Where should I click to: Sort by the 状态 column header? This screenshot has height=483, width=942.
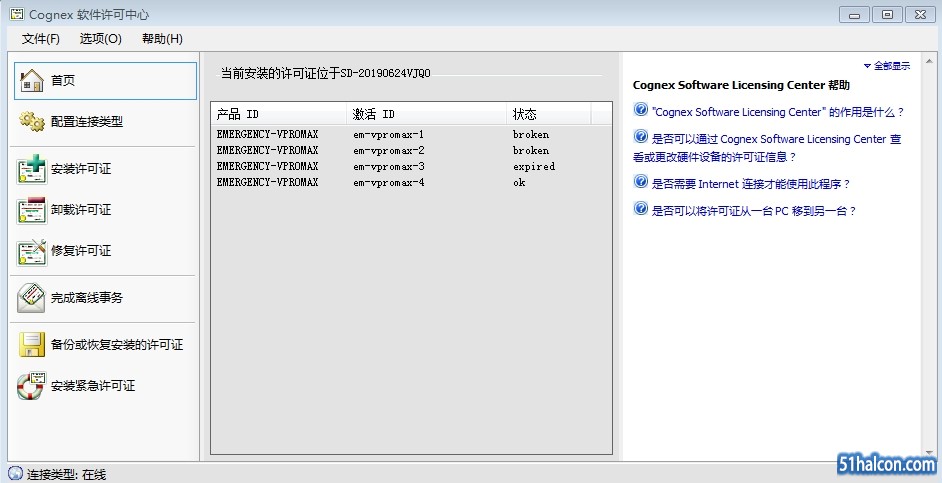tap(549, 114)
